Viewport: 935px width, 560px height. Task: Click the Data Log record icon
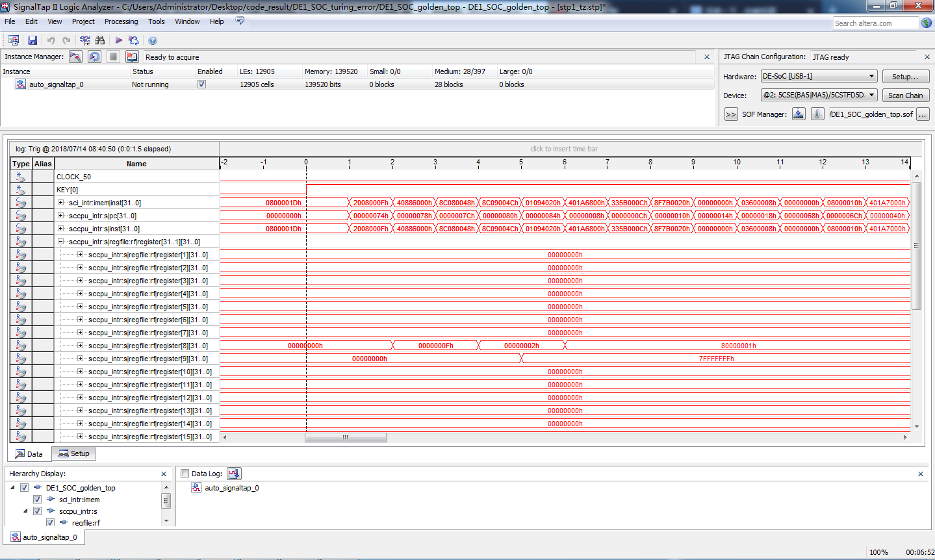click(x=234, y=474)
